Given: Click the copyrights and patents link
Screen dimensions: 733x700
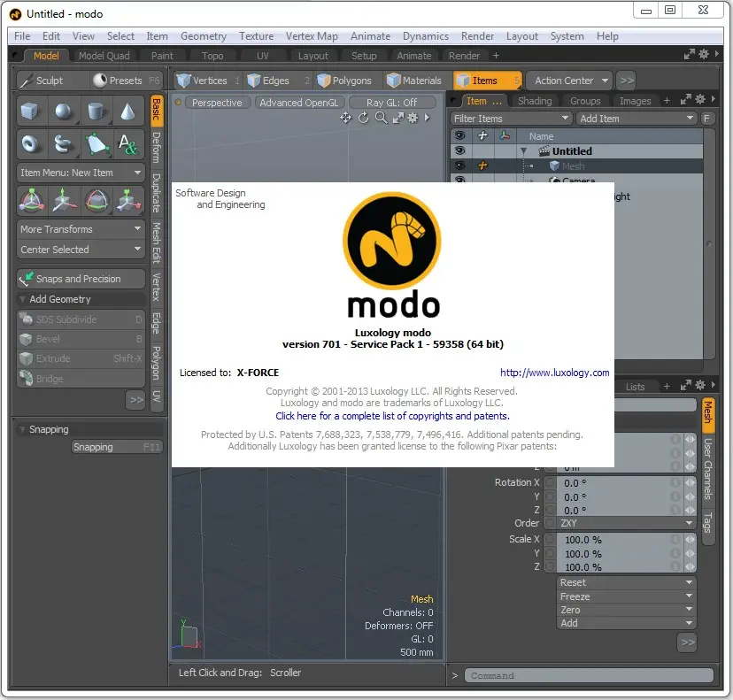Looking at the screenshot, I should [392, 416].
